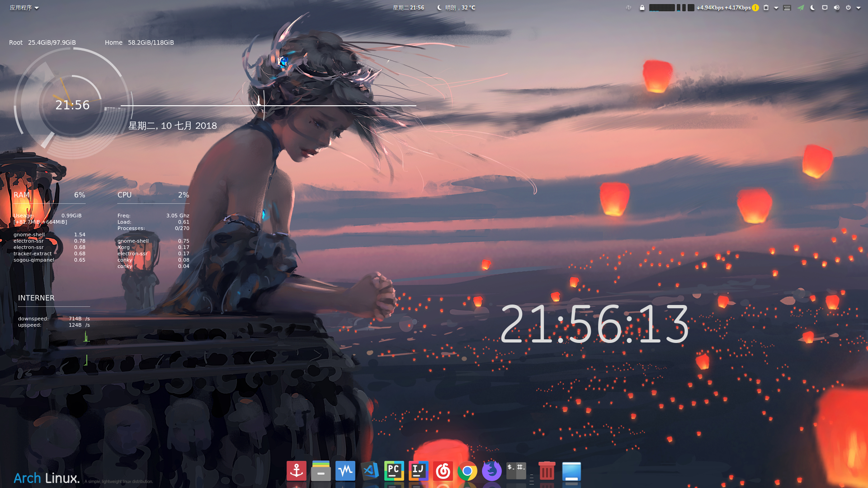Viewport: 868px width, 488px height.
Task: Open Firefox Nightly from the dock
Action: [491, 471]
